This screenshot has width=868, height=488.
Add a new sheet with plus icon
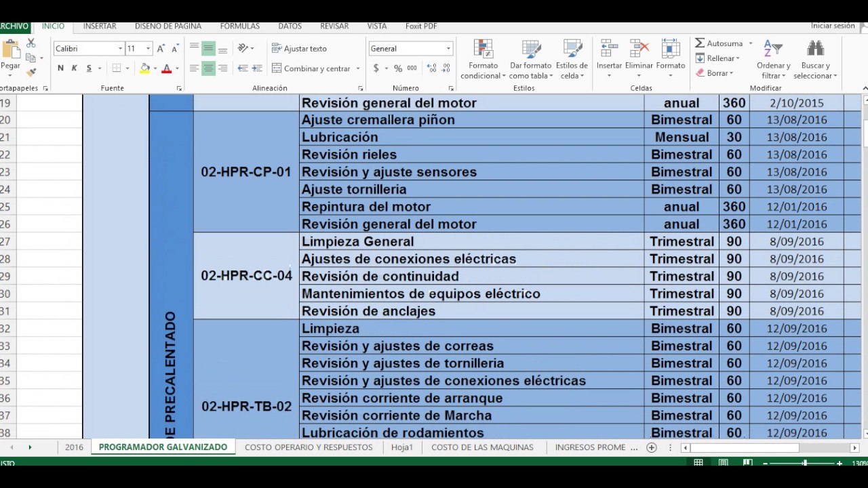click(652, 447)
